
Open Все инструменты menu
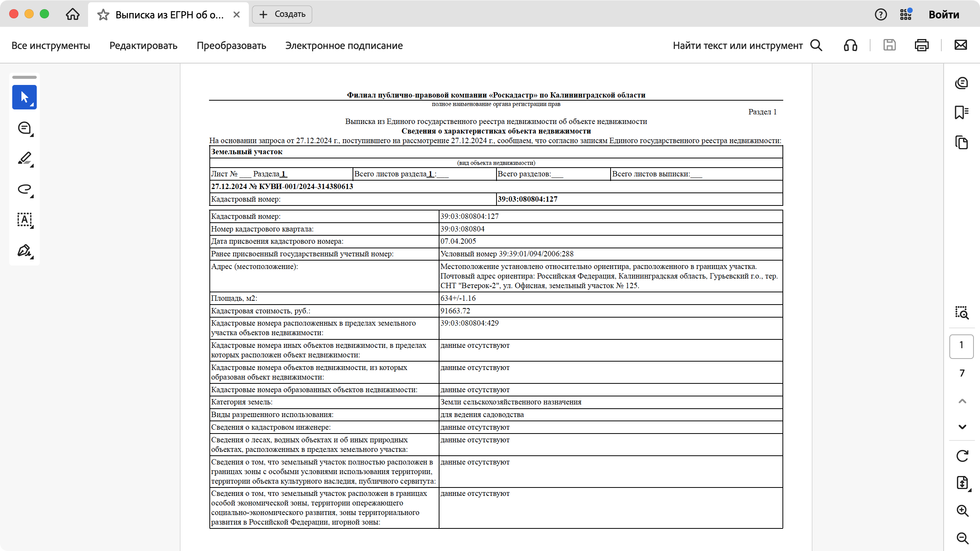click(51, 46)
